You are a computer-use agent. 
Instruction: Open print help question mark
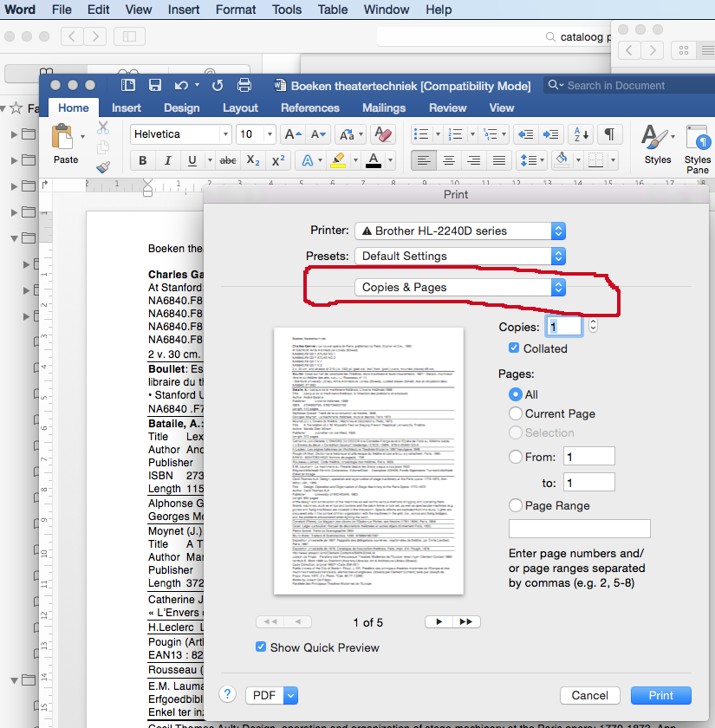227,694
